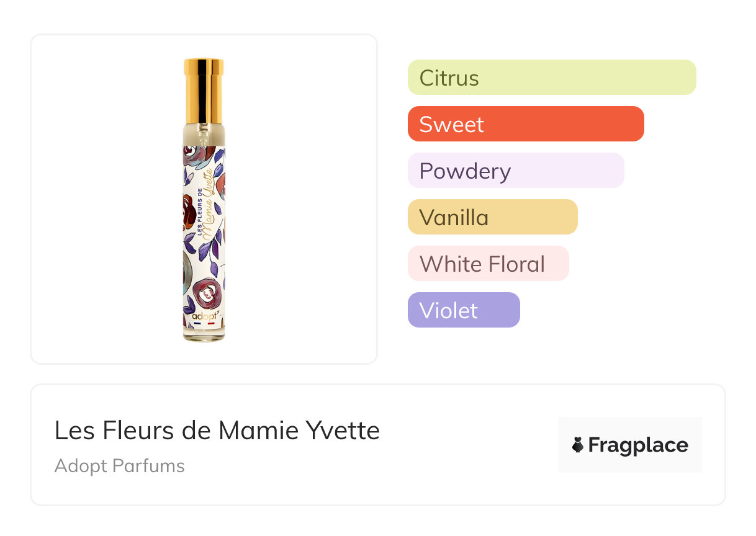Viewport: 756px width, 536px height.
Task: Choose the yellow Vanilla accord bar
Action: (492, 217)
